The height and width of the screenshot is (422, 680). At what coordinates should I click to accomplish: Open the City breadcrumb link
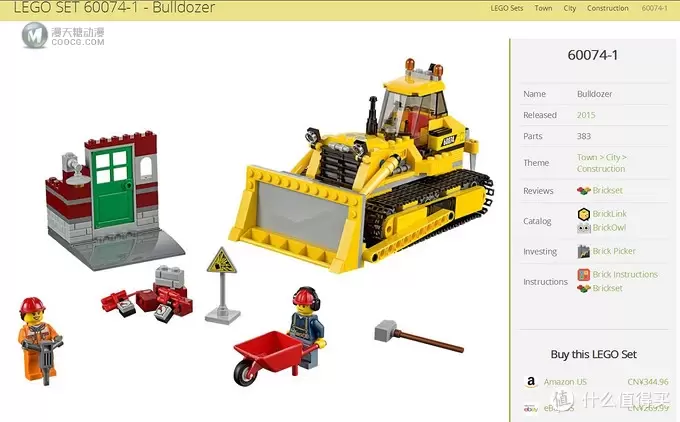pos(569,8)
